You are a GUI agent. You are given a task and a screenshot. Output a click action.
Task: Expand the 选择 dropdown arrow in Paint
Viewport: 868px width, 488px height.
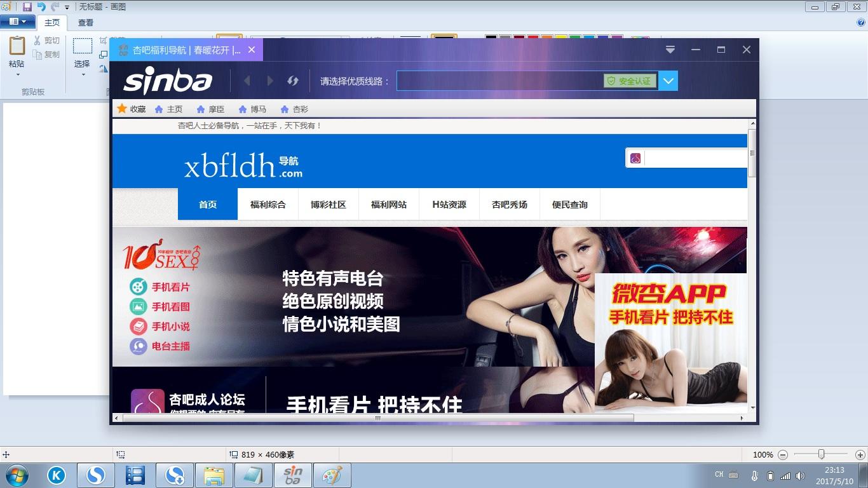[x=83, y=75]
